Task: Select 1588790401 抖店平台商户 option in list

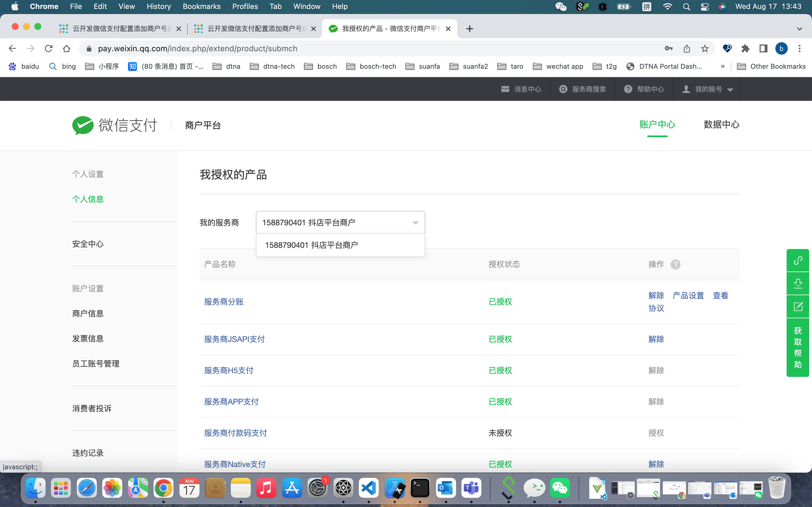Action: coord(311,245)
